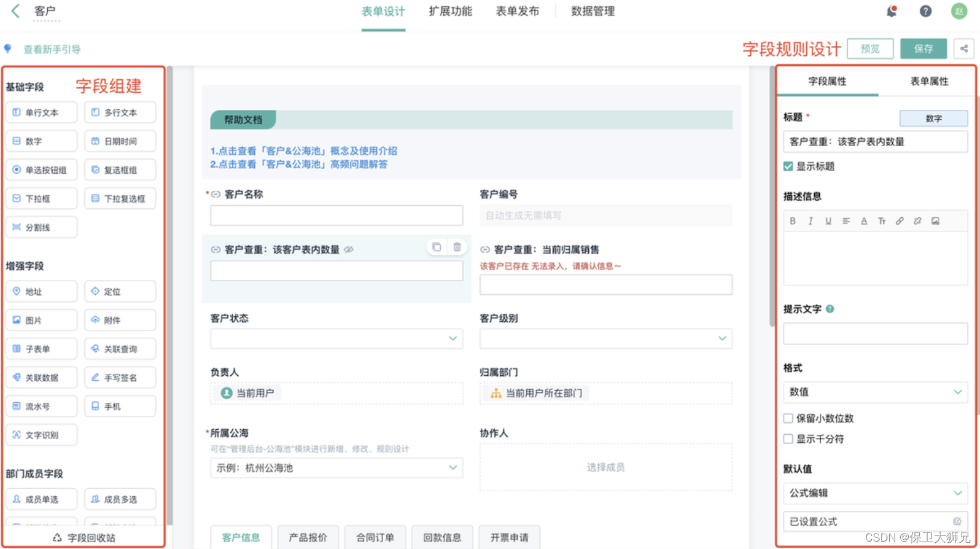Viewport: 980px width, 549px height.
Task: Add a 成员多选 field
Action: [x=120, y=499]
